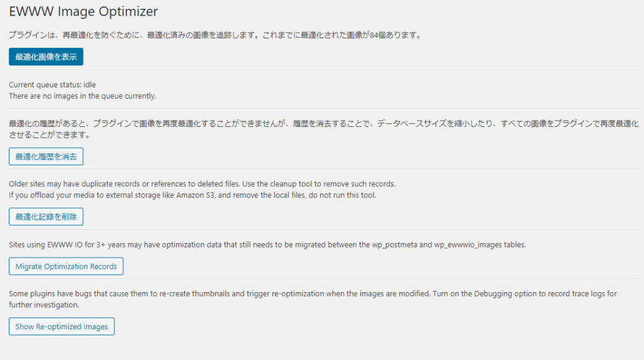Click the 最適化記録を削除 button
Viewport: 644px width, 360px height.
coord(46,217)
